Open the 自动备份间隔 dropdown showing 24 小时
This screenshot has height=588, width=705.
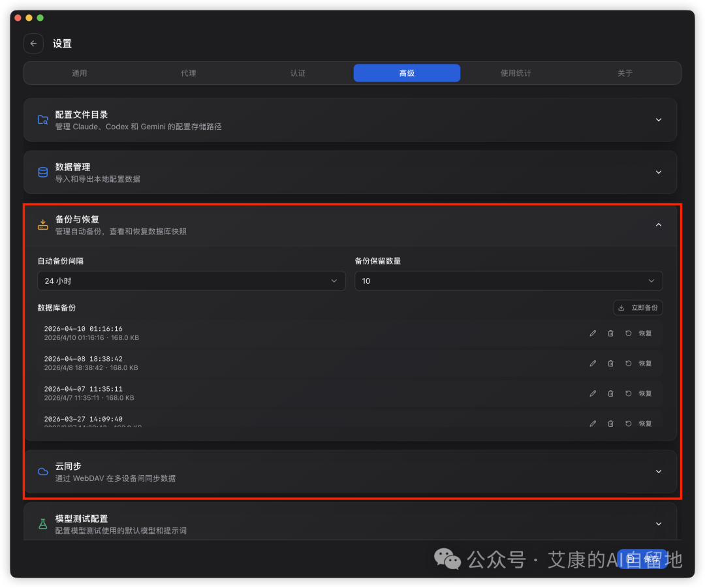tap(191, 281)
